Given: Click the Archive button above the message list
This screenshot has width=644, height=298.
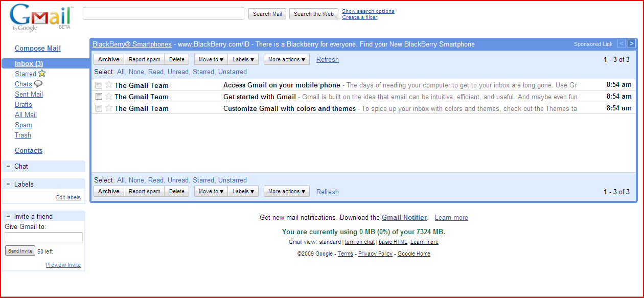Looking at the screenshot, I should pos(109,59).
